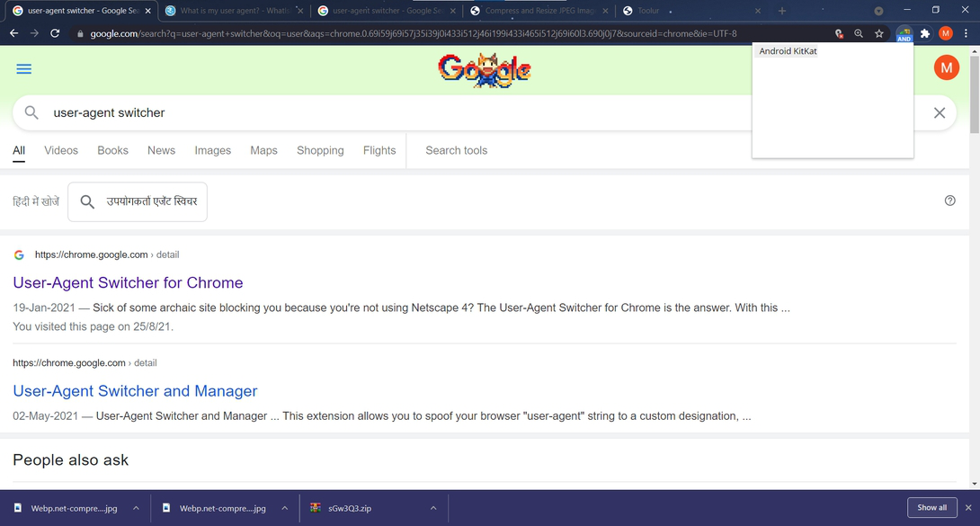The height and width of the screenshot is (526, 980).
Task: Close the Toolur tab
Action: click(x=758, y=11)
